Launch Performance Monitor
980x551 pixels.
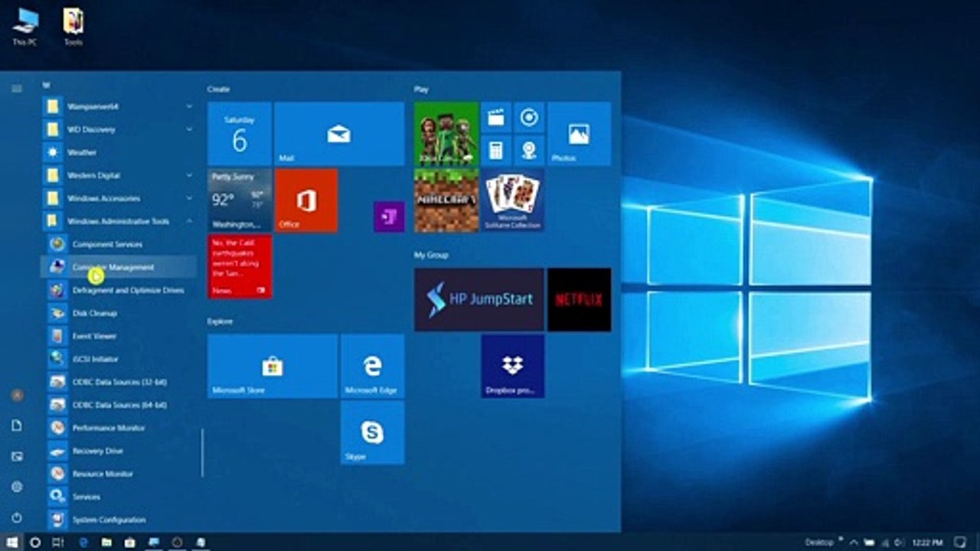tap(119, 428)
